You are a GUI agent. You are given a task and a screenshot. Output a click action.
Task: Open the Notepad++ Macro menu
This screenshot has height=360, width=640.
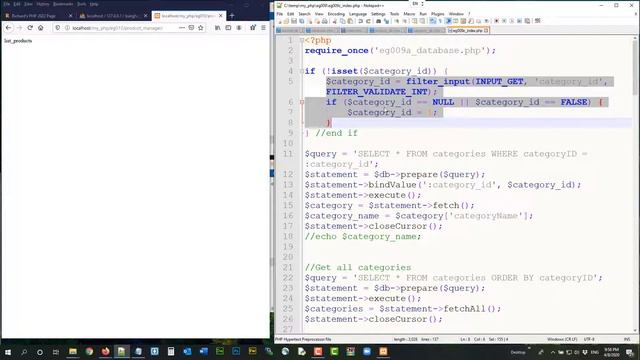pyautogui.click(x=409, y=14)
